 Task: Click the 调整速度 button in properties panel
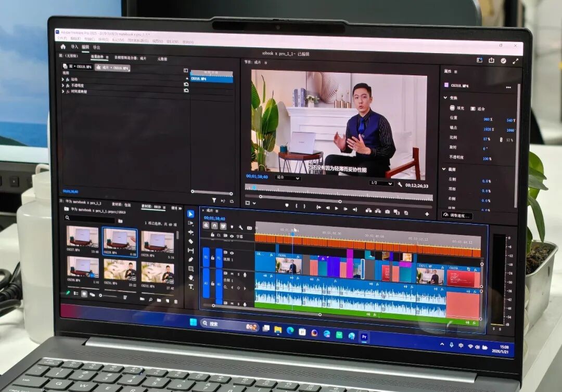457,216
